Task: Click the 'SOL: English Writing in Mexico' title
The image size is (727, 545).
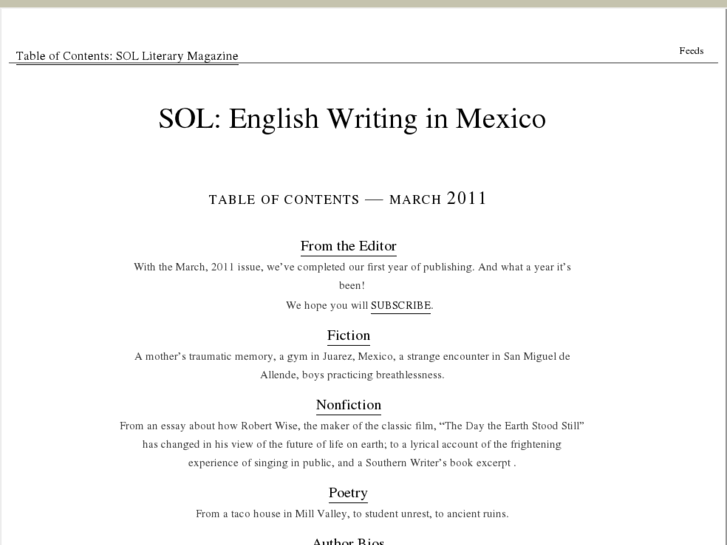Action: tap(352, 119)
